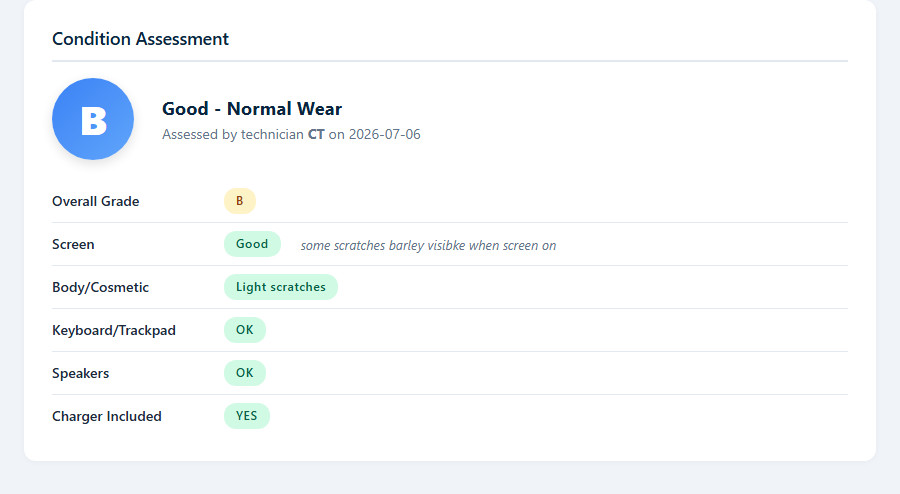This screenshot has height=494, width=900.
Task: Click the Charger Included row label
Action: click(107, 417)
